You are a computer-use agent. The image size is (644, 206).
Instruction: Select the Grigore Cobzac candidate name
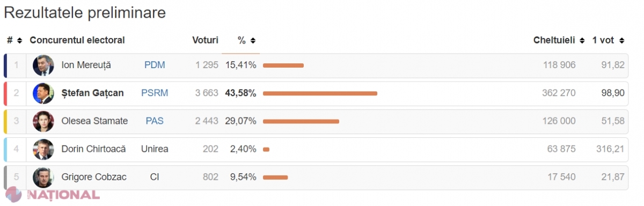(x=94, y=176)
